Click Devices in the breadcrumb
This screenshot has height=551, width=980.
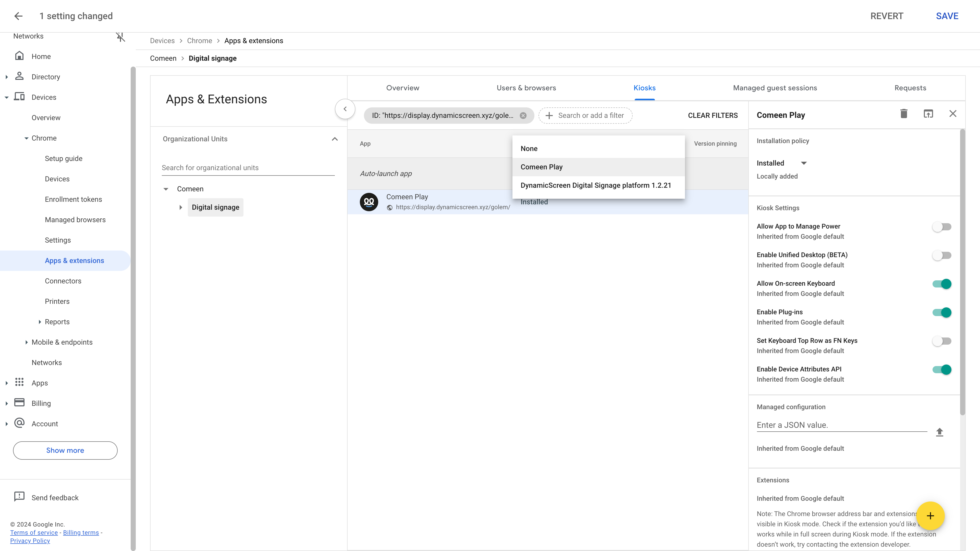point(162,41)
